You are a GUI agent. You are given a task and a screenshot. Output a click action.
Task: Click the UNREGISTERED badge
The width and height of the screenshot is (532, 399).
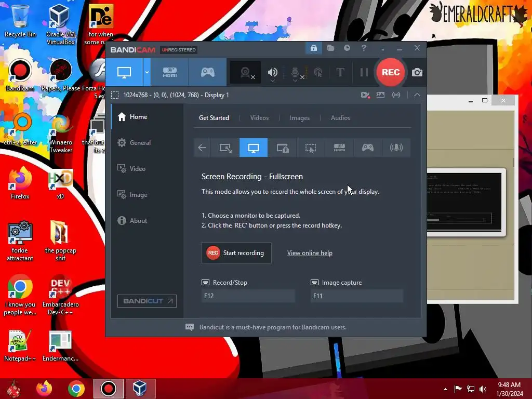(x=179, y=50)
